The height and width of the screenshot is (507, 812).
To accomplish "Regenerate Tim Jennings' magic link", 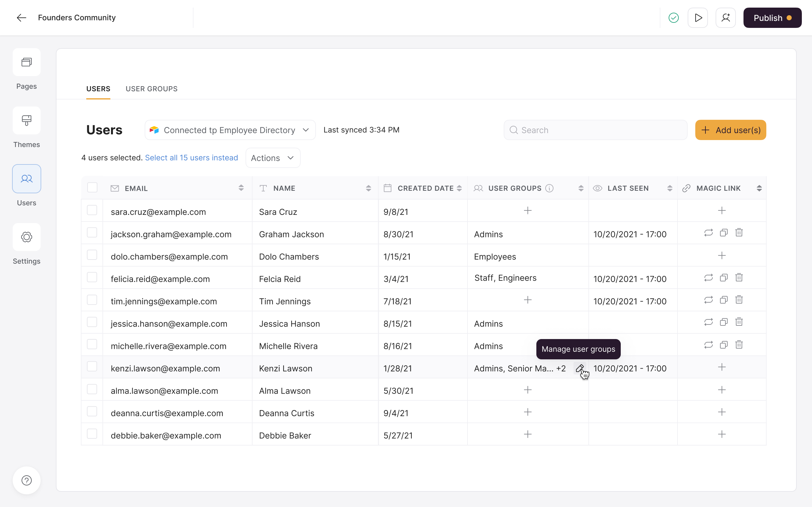I will [x=708, y=300].
